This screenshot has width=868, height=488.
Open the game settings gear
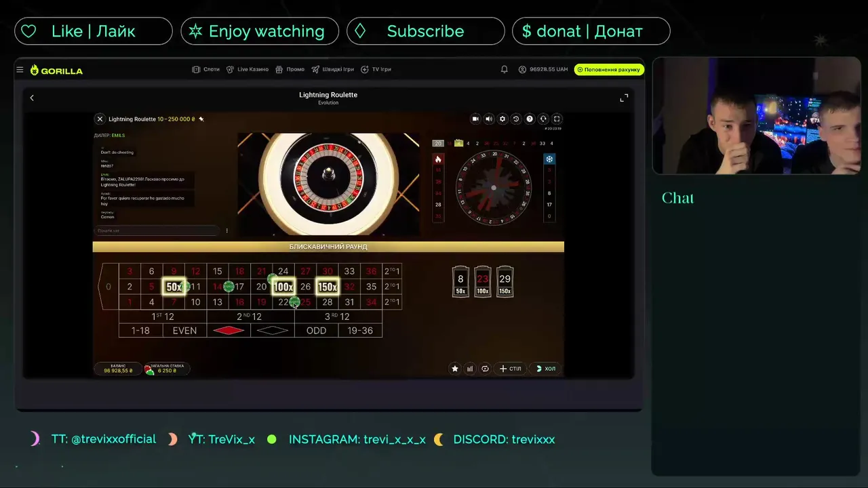point(502,119)
